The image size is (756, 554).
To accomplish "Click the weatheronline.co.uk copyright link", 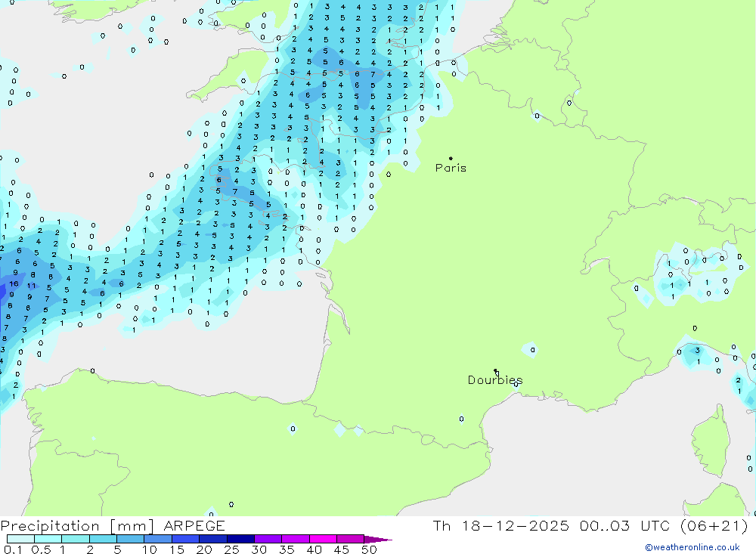I will (692, 547).
